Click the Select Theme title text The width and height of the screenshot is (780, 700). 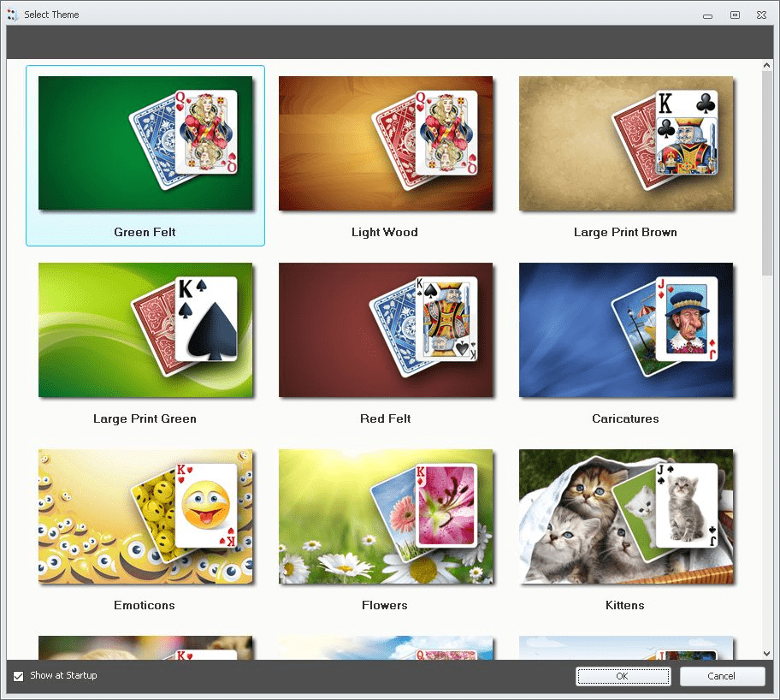click(53, 15)
